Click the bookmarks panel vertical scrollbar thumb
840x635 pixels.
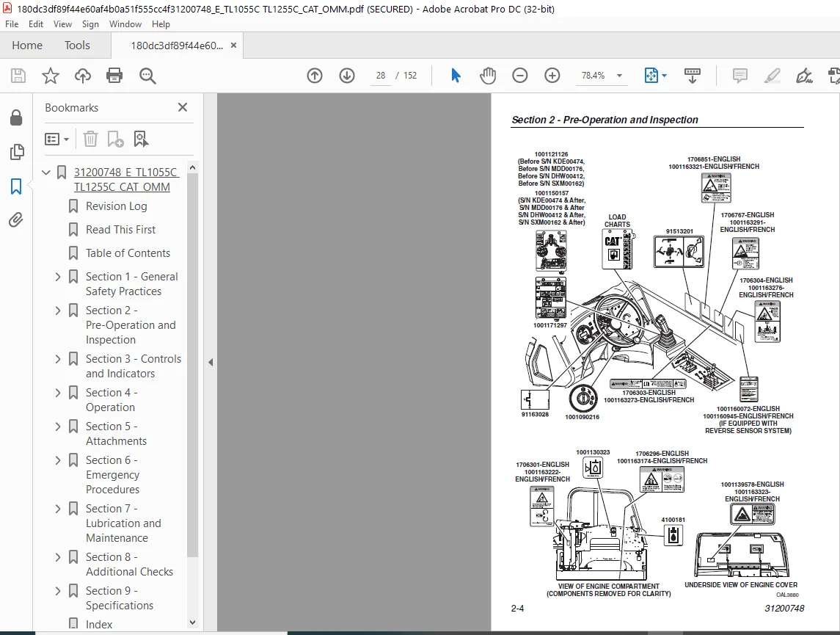pos(193,364)
